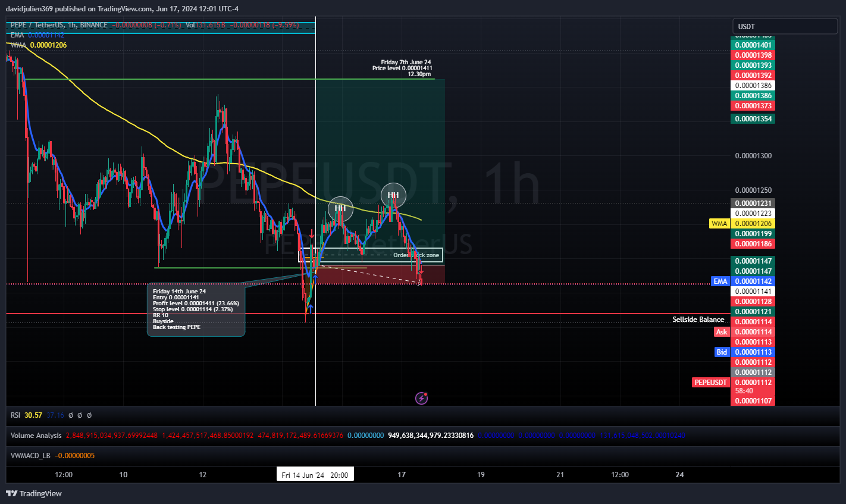
Task: Click the red 0.00001128 price label
Action: click(753, 302)
